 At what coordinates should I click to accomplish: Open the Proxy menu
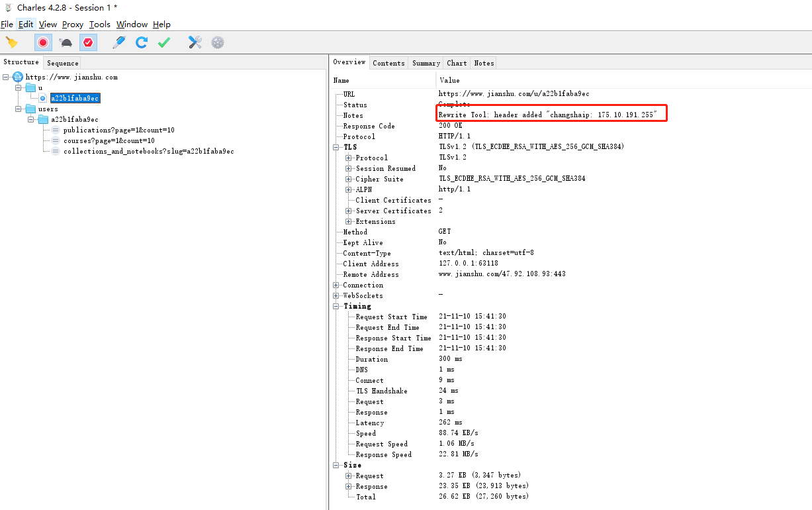click(x=73, y=25)
